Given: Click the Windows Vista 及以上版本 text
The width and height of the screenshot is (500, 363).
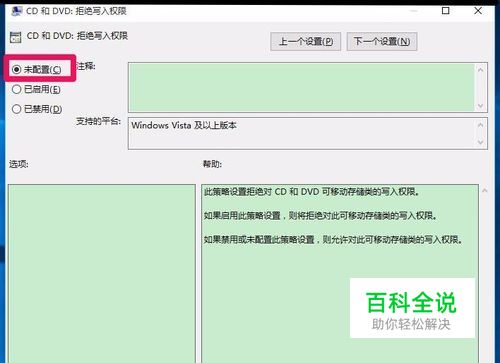Looking at the screenshot, I should [x=184, y=125].
